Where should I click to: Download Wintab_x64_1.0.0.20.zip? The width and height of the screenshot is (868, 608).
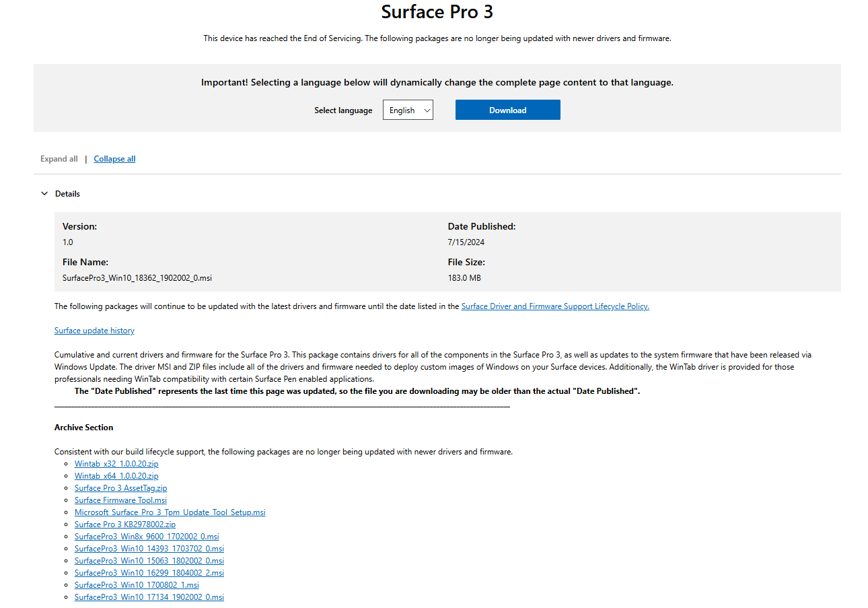pos(116,476)
